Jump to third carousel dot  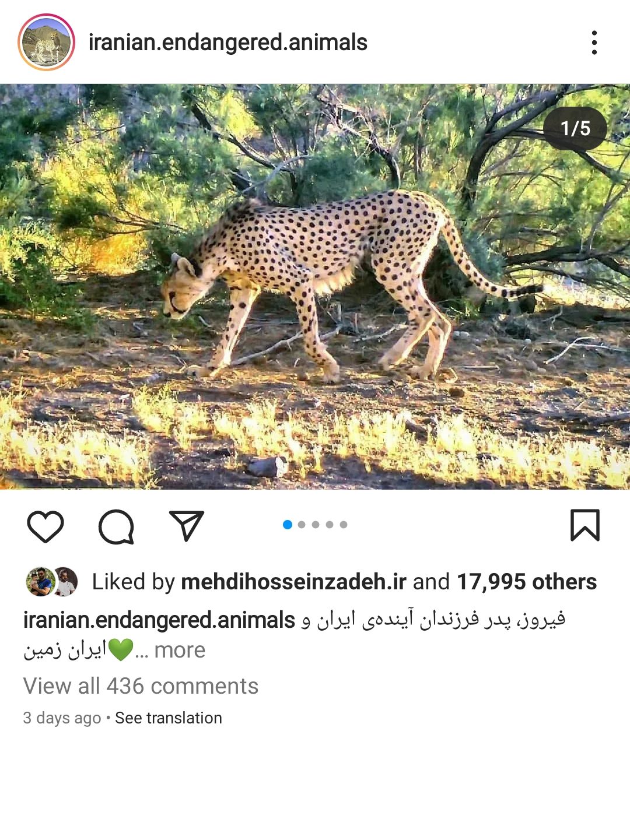[316, 525]
